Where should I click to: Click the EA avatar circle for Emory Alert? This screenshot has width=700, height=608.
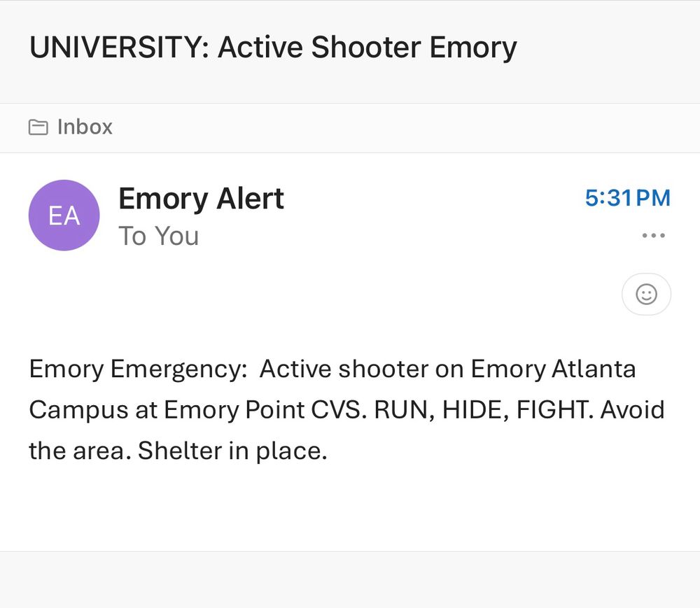click(64, 215)
